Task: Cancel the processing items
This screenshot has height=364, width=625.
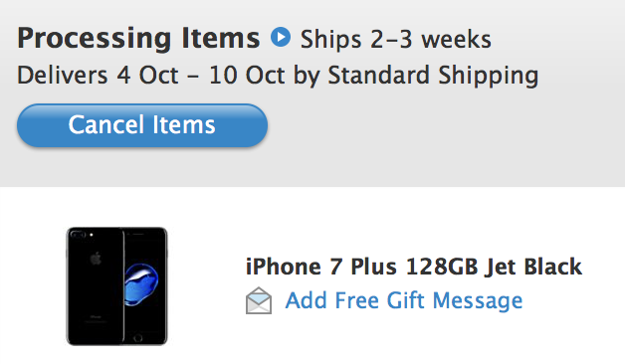Action: click(142, 125)
